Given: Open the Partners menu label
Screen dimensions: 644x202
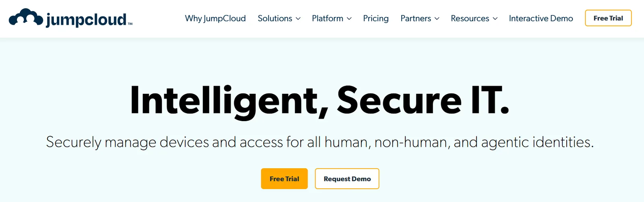Looking at the screenshot, I should pos(416,19).
